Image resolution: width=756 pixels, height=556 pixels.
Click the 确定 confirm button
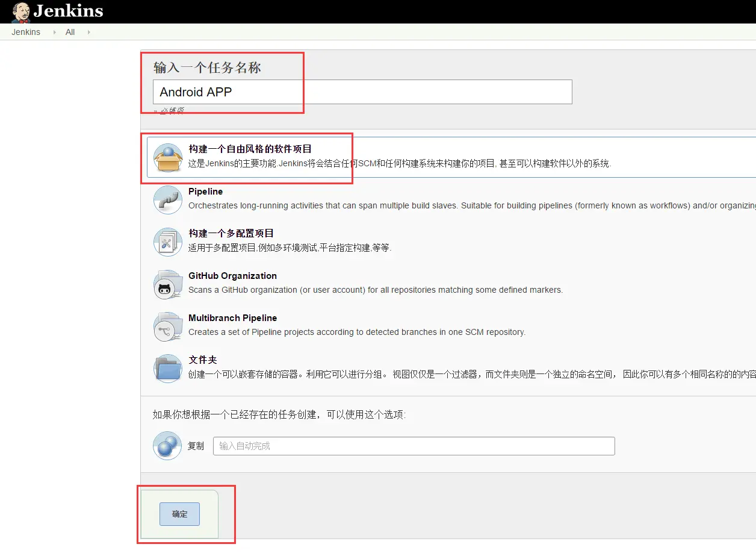179,514
